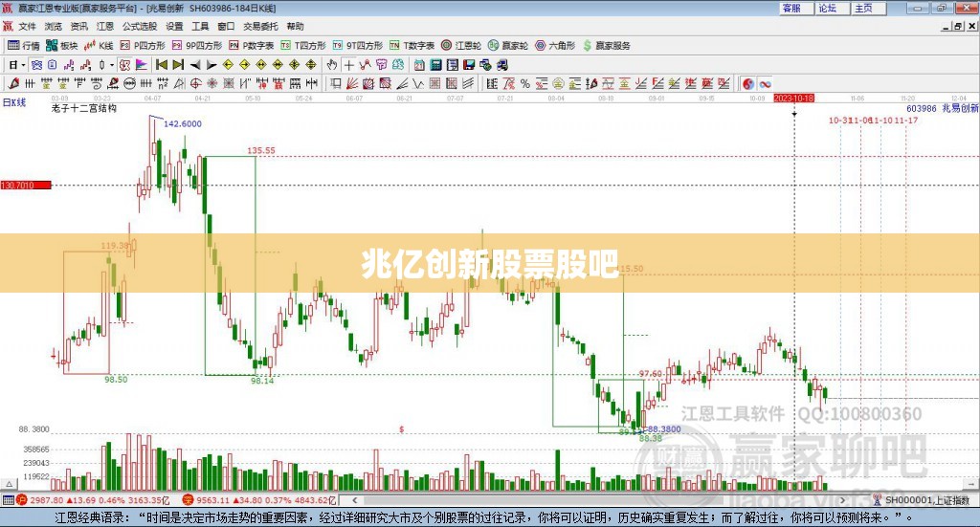Toggle the crosshair cursor tool

[348, 65]
